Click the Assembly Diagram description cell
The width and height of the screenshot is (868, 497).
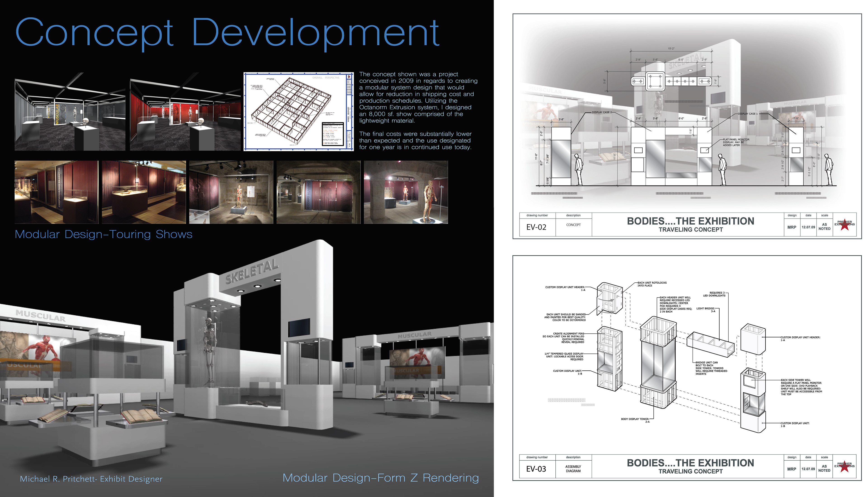tap(573, 469)
